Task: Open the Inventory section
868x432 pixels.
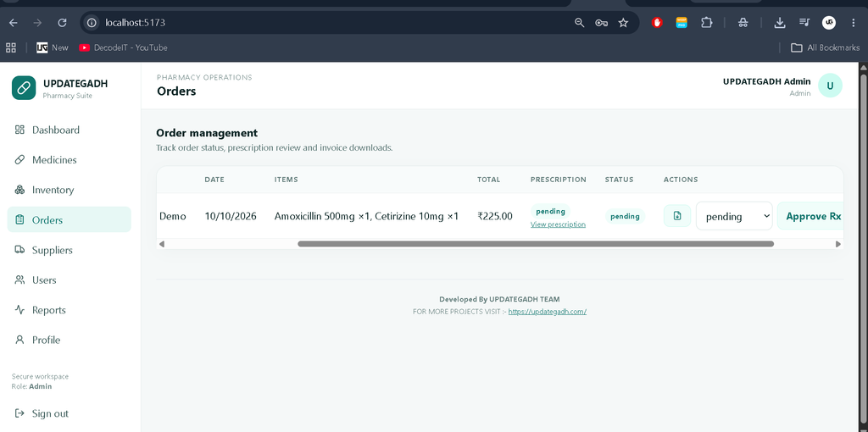Action: pyautogui.click(x=70, y=190)
